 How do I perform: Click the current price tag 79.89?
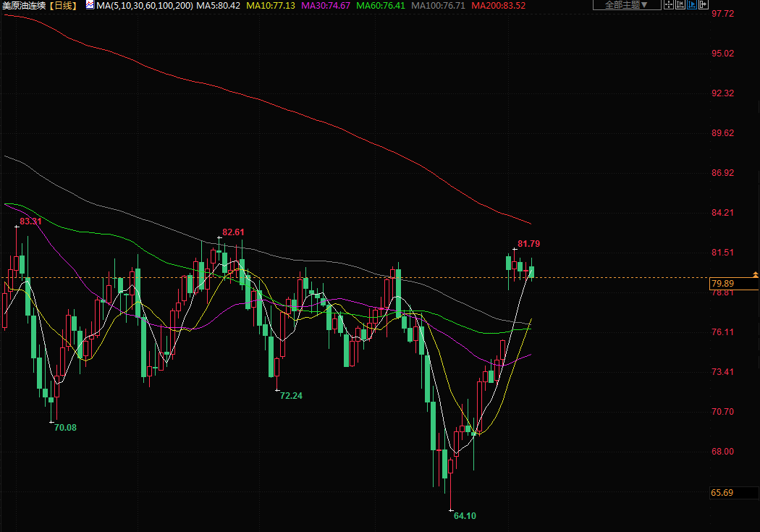click(724, 284)
